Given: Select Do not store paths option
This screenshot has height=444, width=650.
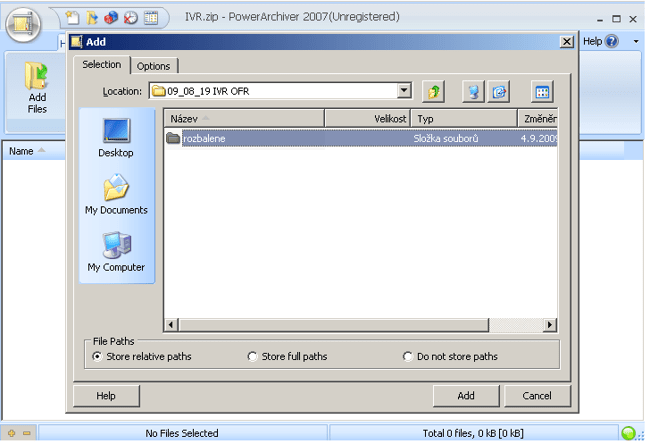Looking at the screenshot, I should (450, 357).
